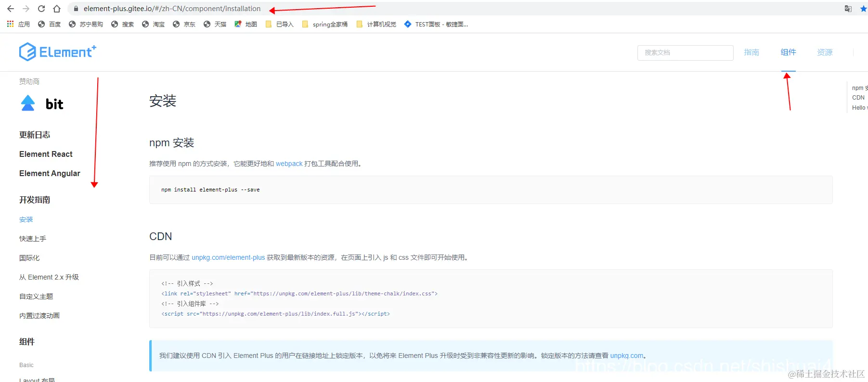This screenshot has width=868, height=382.
Task: Open the 应用 apps grid bookmark
Action: 18,24
